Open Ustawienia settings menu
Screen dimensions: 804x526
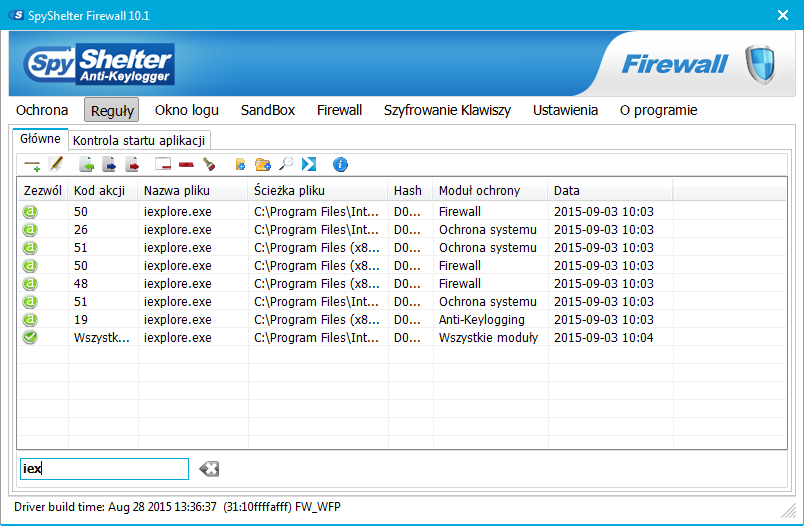point(565,110)
